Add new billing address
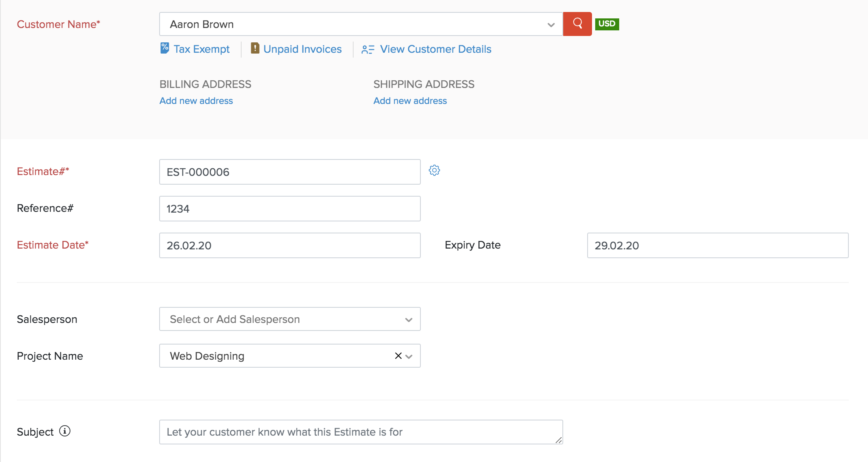The width and height of the screenshot is (868, 462). (196, 101)
